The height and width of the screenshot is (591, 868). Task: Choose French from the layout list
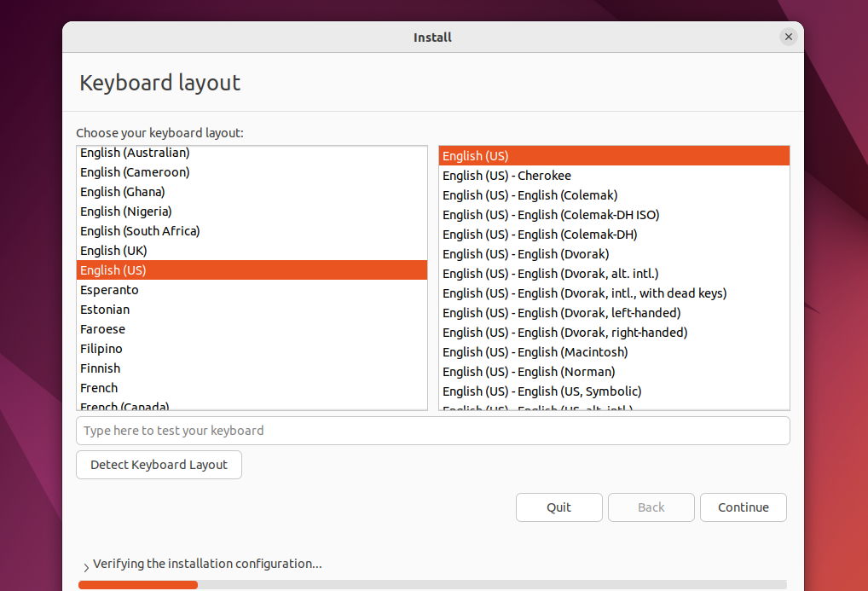[252, 388]
